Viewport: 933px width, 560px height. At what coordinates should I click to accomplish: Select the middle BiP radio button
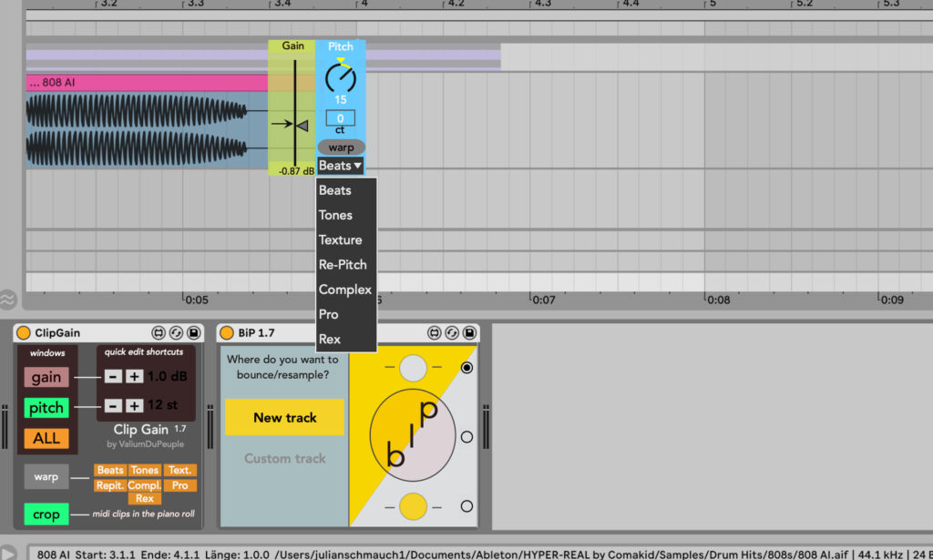coord(466,437)
